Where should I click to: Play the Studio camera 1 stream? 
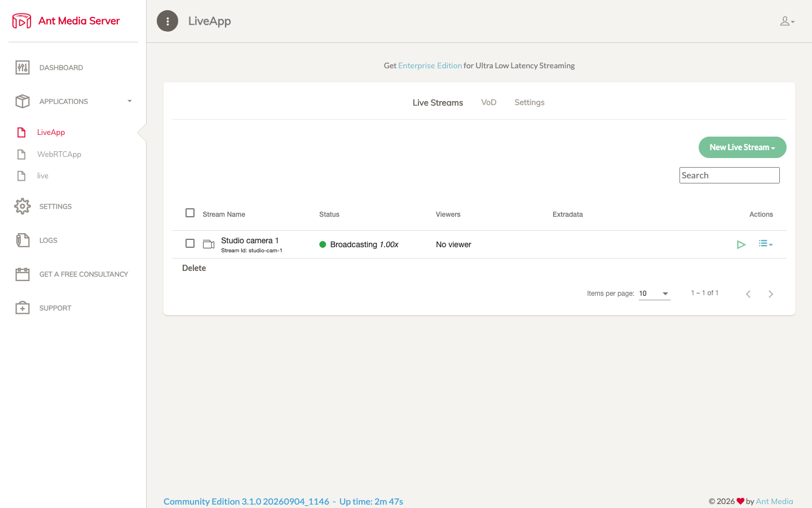(x=742, y=244)
